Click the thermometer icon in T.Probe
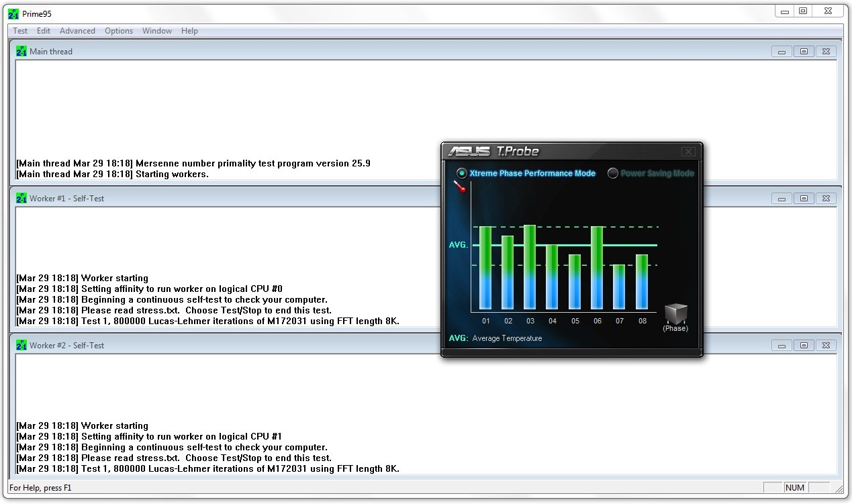852x504 pixels. [x=459, y=187]
